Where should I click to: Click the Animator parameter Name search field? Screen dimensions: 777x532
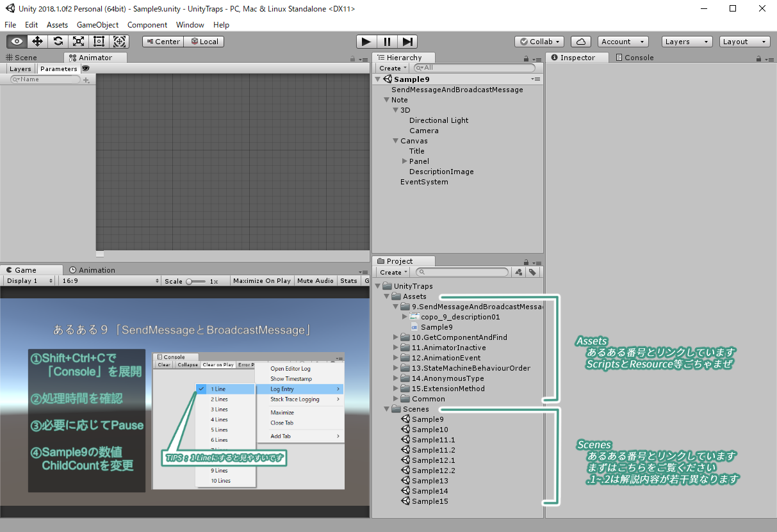pos(45,80)
